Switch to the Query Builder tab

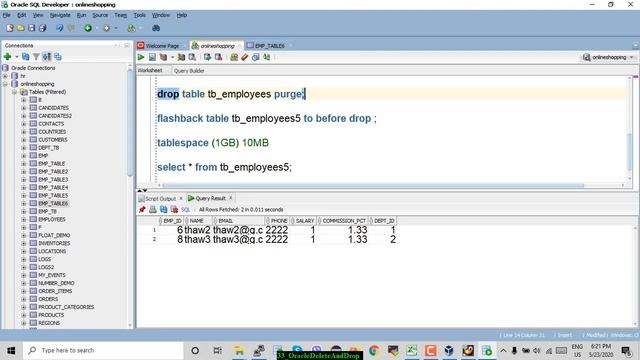(x=189, y=71)
